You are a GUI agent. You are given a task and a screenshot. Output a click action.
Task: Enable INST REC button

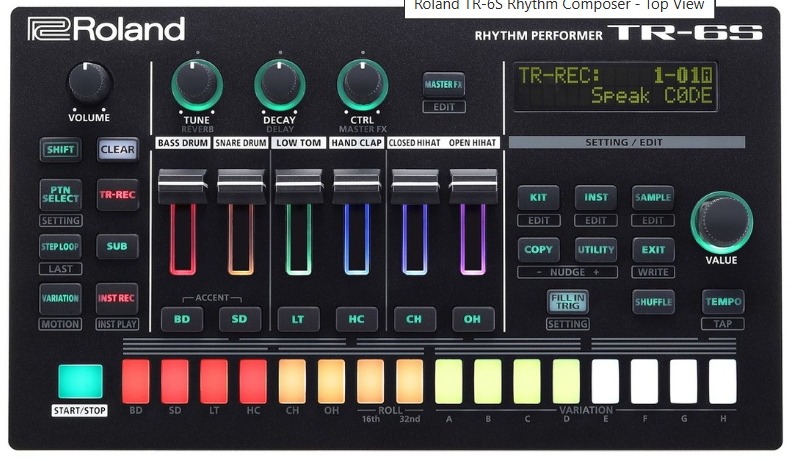click(x=117, y=298)
